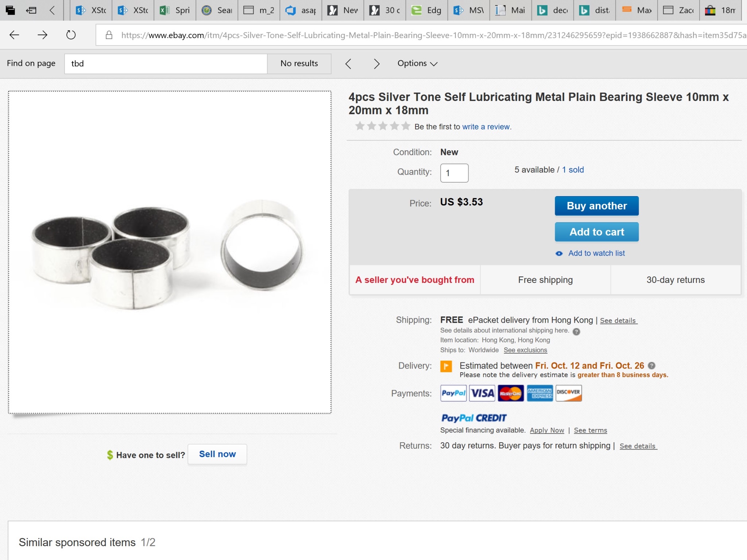Switch to the Spri Excel tab
Viewport: 747px width, 560px height.
click(x=175, y=10)
